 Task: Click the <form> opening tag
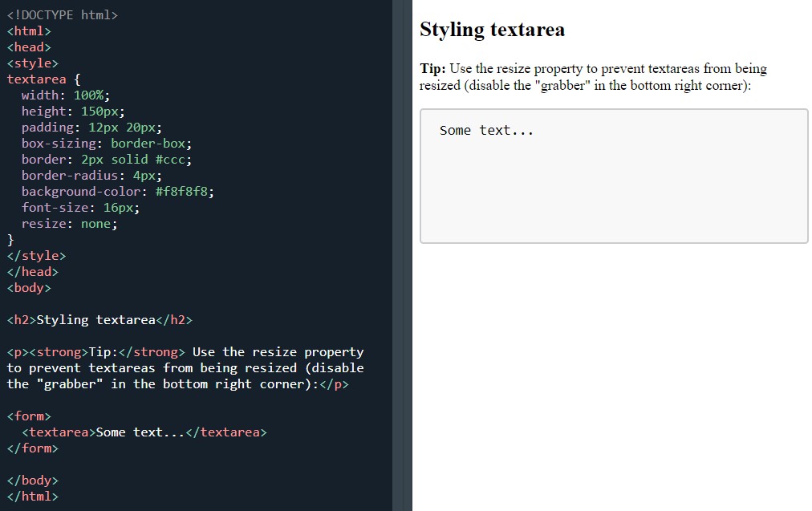28,416
